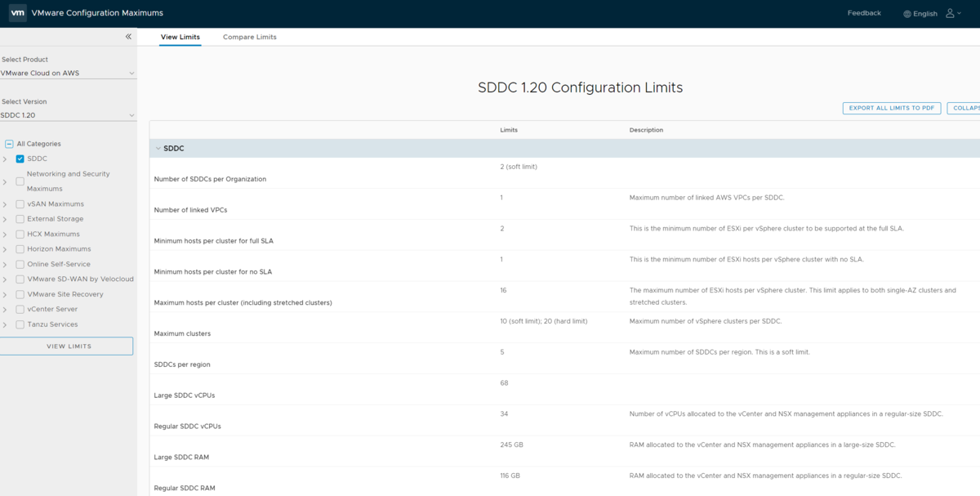This screenshot has width=980, height=496.
Task: Expand the External Storage chevron
Action: [x=5, y=219]
